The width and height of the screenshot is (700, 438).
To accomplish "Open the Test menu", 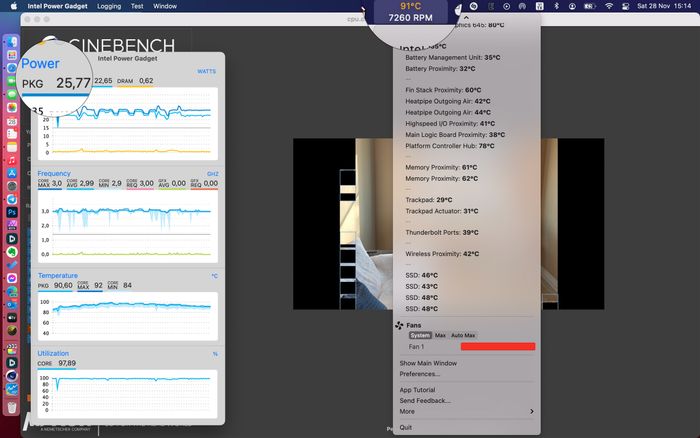I will [x=137, y=6].
